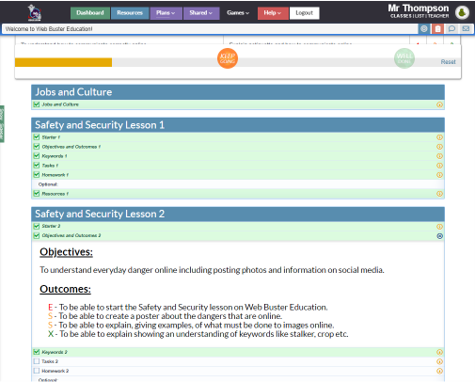Click Safety and Security Lesson 1 header
Viewport: 475px width, 383px height.
coord(238,125)
